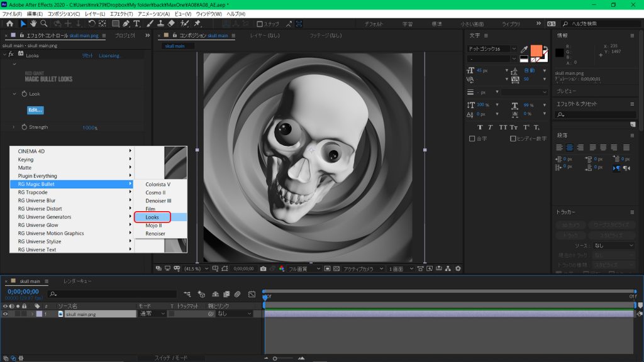The height and width of the screenshot is (362, 644).
Task: Open the エフェクト(T) menu in menu bar
Action: 121,13
